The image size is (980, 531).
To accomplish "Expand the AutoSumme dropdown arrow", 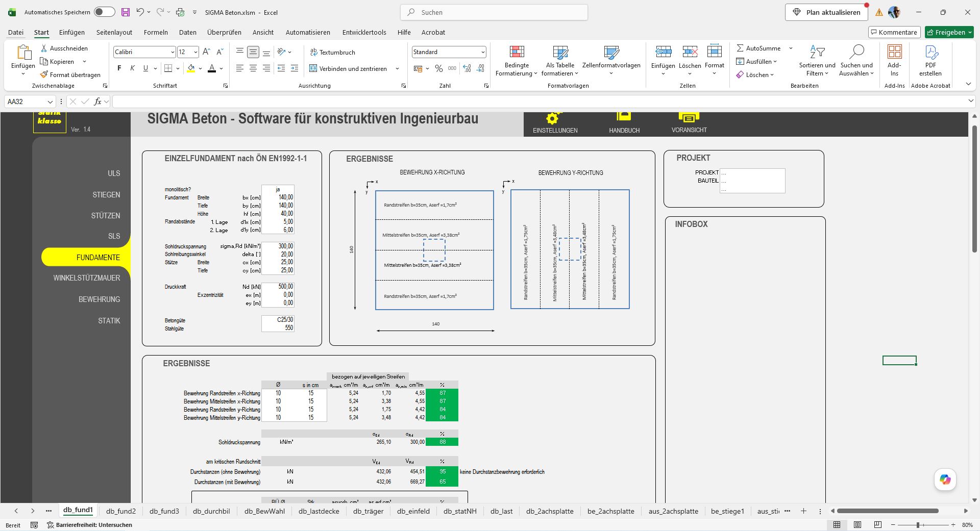I will point(791,48).
